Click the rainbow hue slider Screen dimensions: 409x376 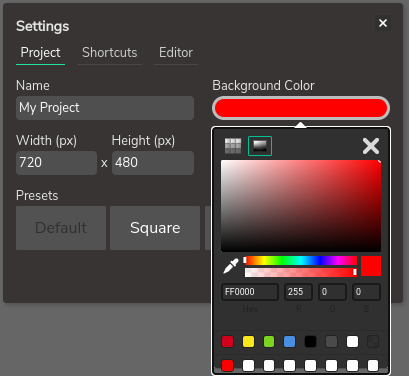click(301, 260)
